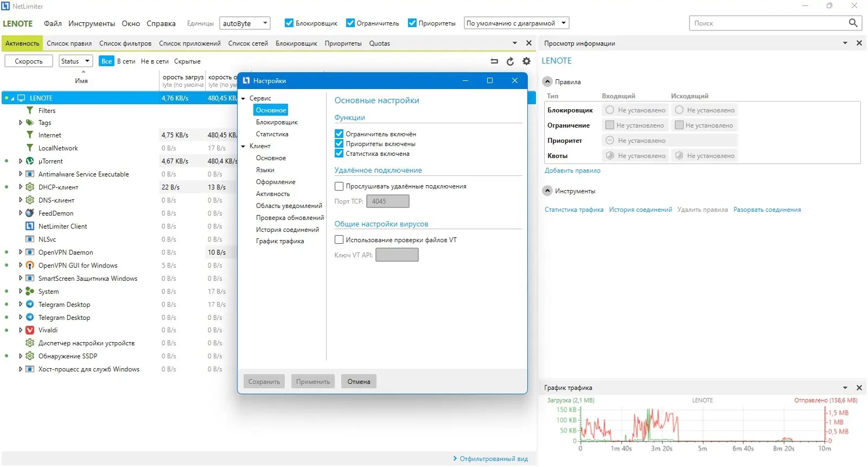Click the Ключ VT API input field
Viewport: 868px width, 467px height.
[397, 255]
